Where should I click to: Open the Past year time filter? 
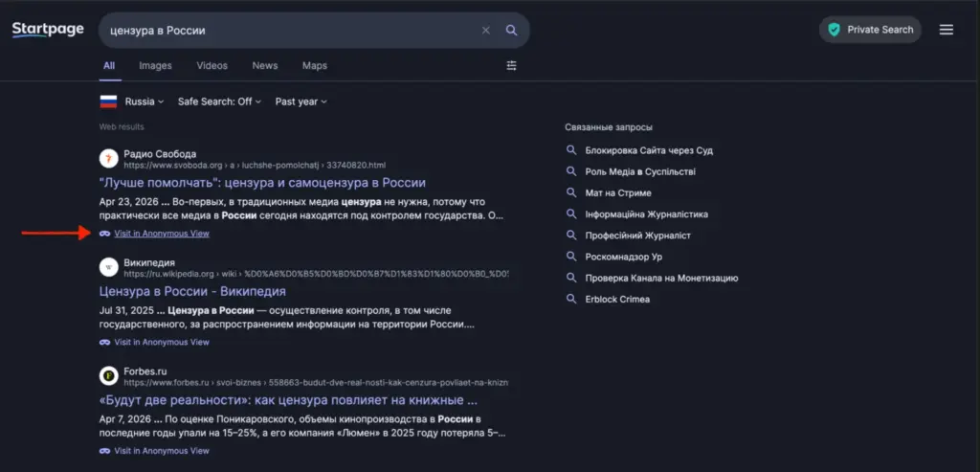click(x=301, y=101)
